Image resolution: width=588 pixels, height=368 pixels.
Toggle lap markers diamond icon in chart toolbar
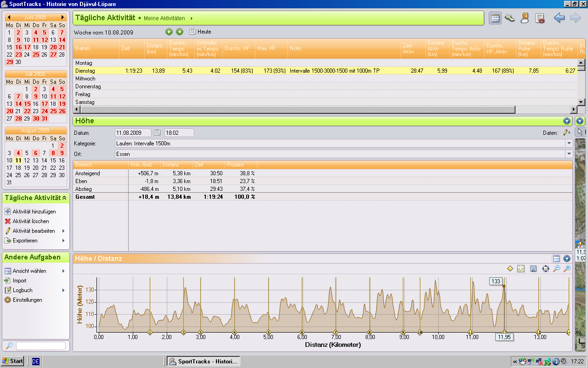click(510, 269)
